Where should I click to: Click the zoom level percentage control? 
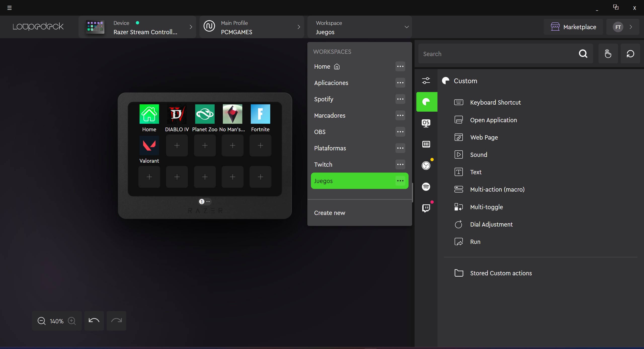pos(56,321)
